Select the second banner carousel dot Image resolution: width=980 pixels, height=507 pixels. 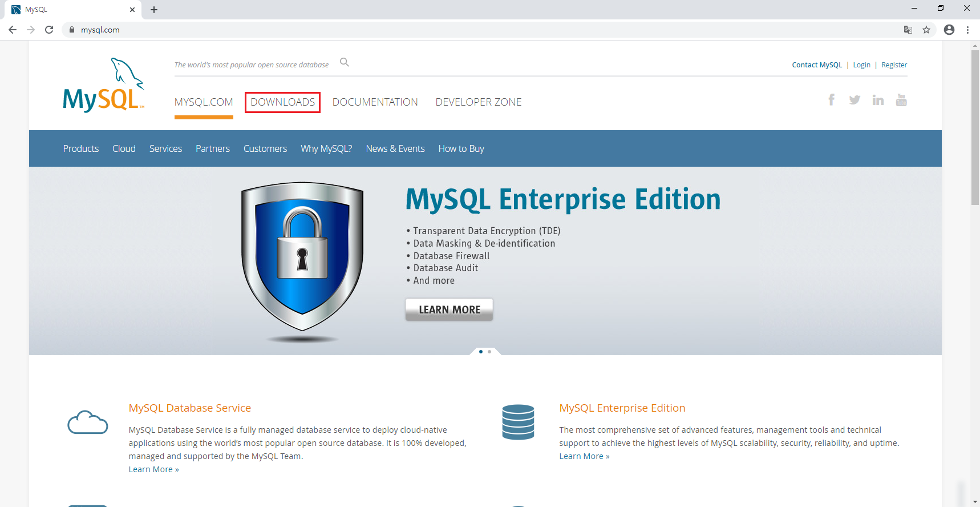pos(489,352)
